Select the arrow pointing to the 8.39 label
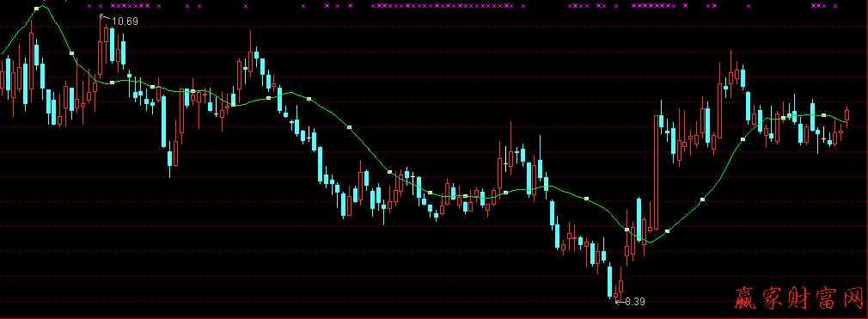The image size is (868, 319). coord(620,302)
